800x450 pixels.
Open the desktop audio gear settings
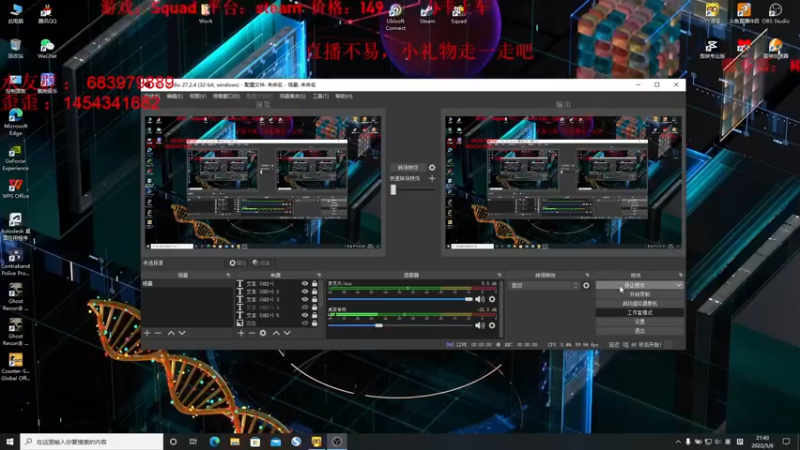[492, 326]
